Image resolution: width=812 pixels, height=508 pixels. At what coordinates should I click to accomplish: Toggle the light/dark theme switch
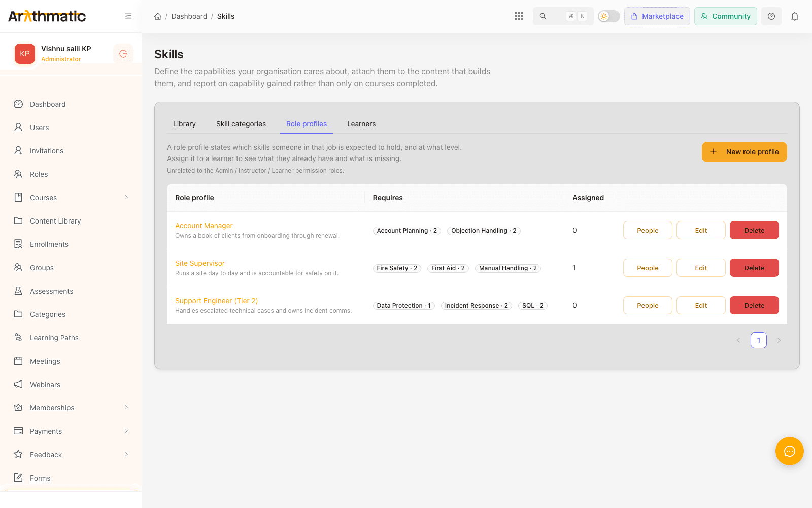pos(608,16)
